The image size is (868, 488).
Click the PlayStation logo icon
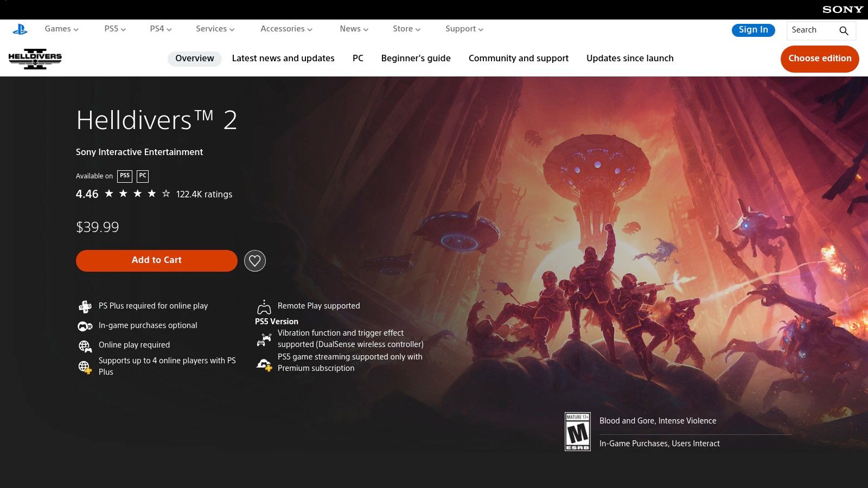point(20,29)
